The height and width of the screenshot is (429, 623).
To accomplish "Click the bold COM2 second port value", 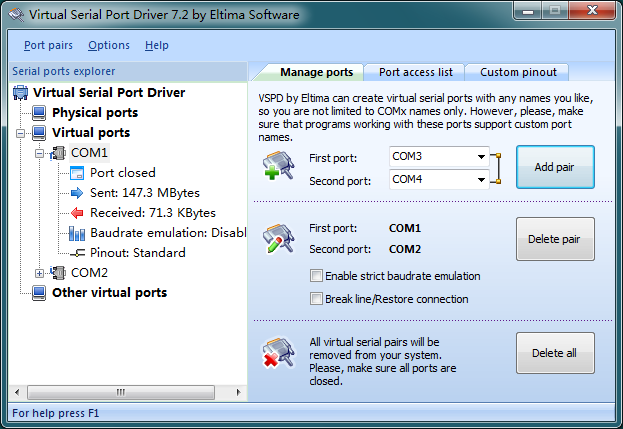I will (x=404, y=249).
